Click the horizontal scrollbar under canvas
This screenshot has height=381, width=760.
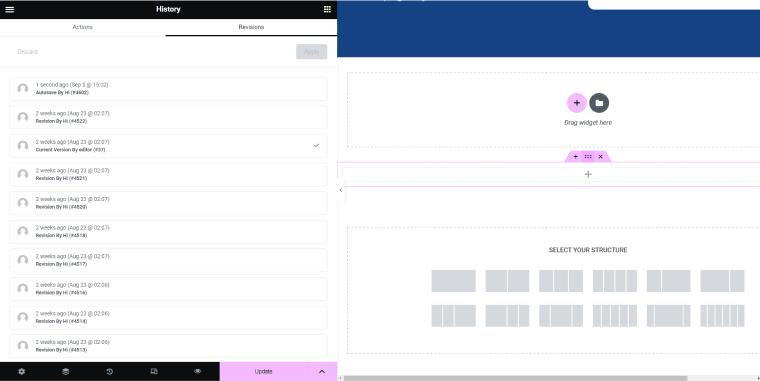pyautogui.click(x=515, y=378)
